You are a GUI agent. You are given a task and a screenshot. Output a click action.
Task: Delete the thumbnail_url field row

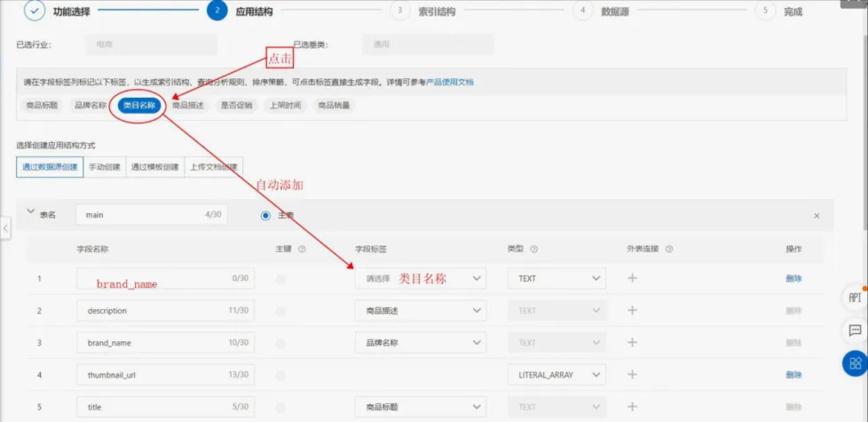[793, 375]
